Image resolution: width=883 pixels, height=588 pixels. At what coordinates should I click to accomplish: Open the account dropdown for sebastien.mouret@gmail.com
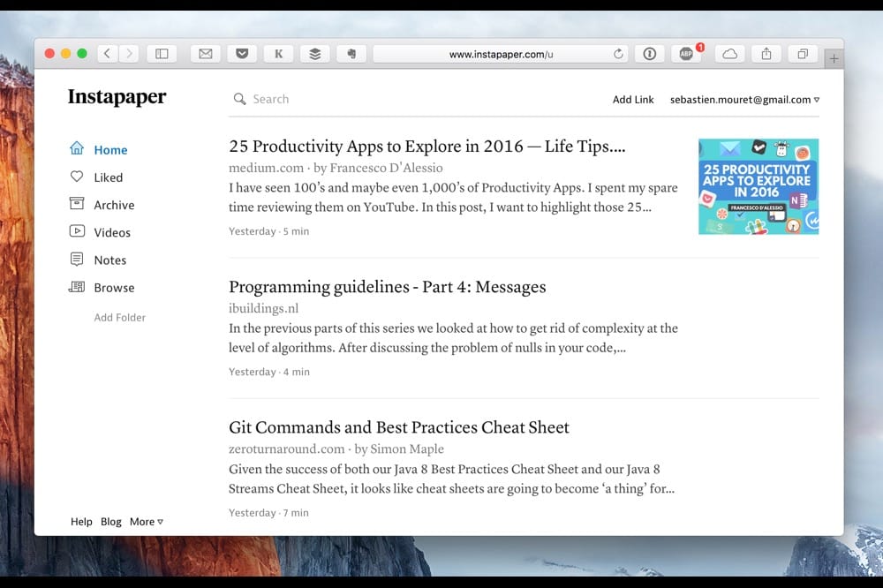(x=744, y=100)
